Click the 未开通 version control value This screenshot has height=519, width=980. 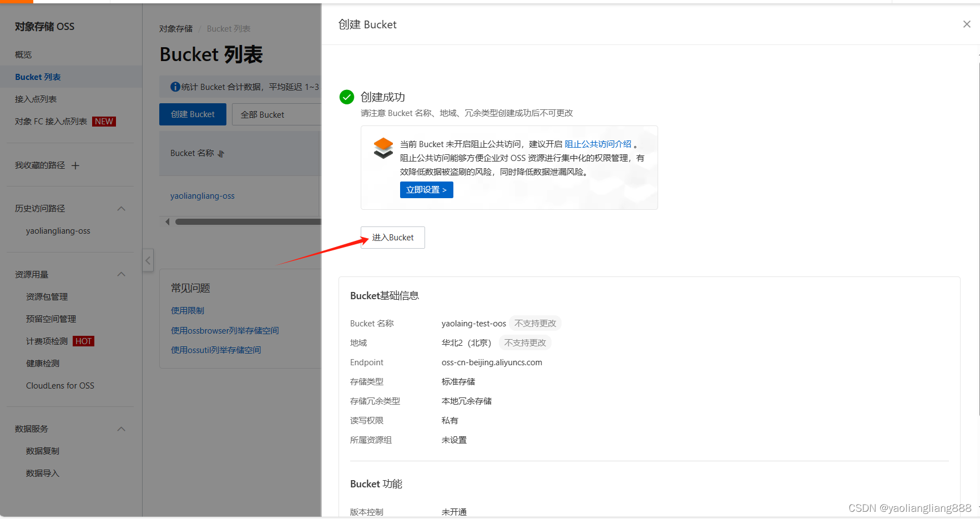pyautogui.click(x=454, y=512)
